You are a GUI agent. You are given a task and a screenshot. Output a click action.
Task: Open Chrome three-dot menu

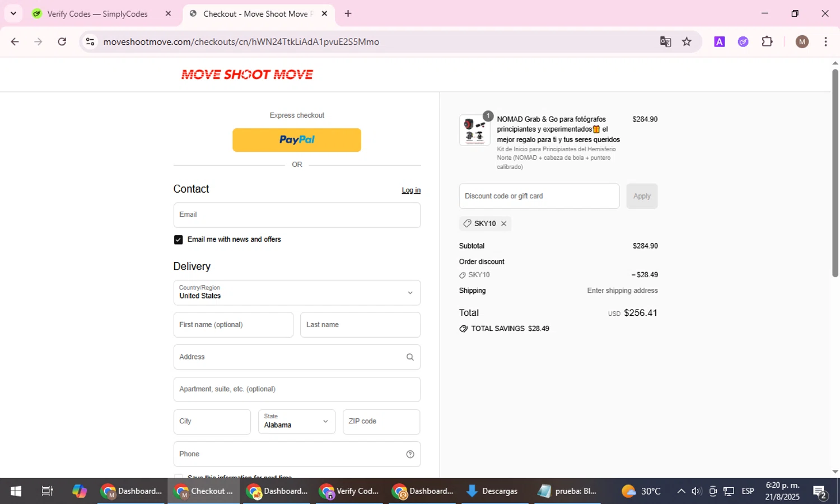pos(826,41)
